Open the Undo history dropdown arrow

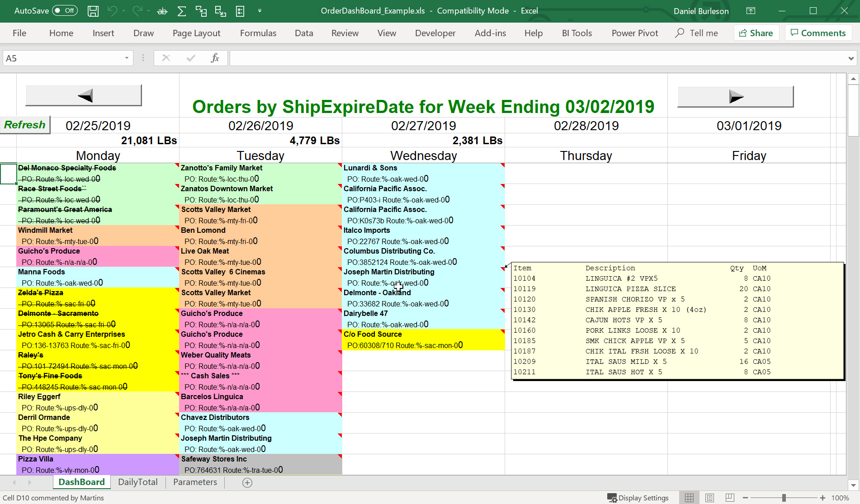pyautogui.click(x=123, y=11)
